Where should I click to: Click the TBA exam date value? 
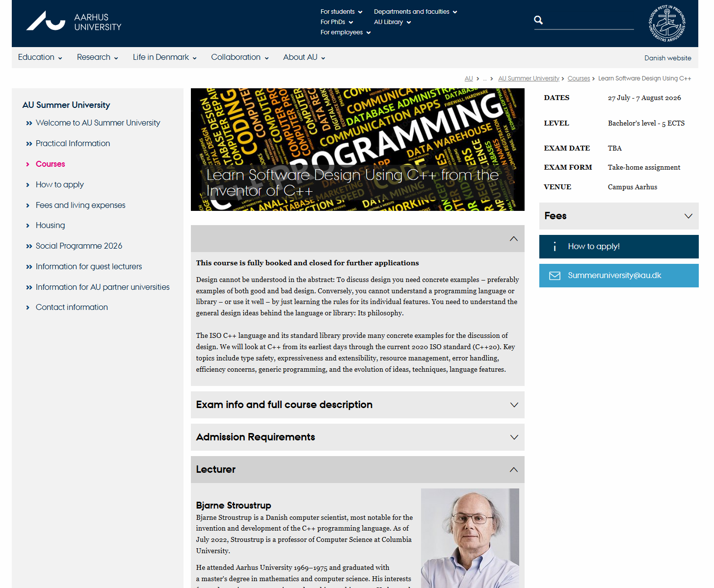click(x=615, y=149)
